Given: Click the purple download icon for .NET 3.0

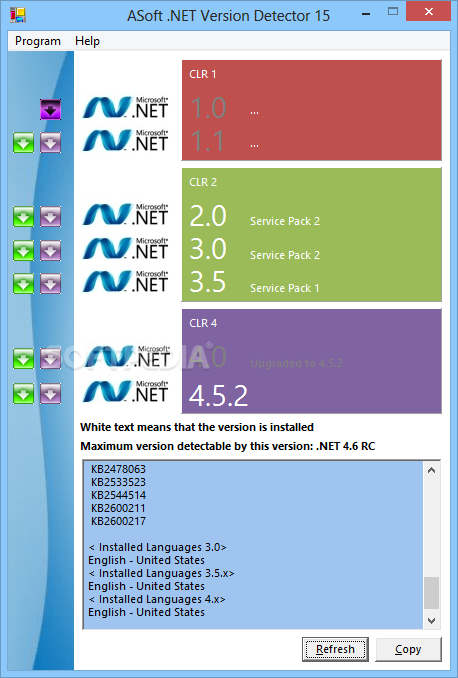Looking at the screenshot, I should coord(51,250).
